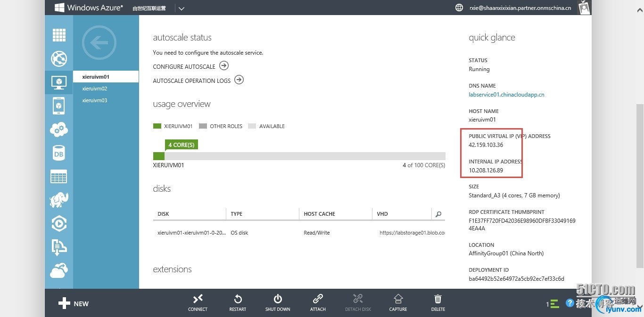Select the Virtual Machines monitor icon in the sidebar
644x317 pixels.
(x=59, y=82)
